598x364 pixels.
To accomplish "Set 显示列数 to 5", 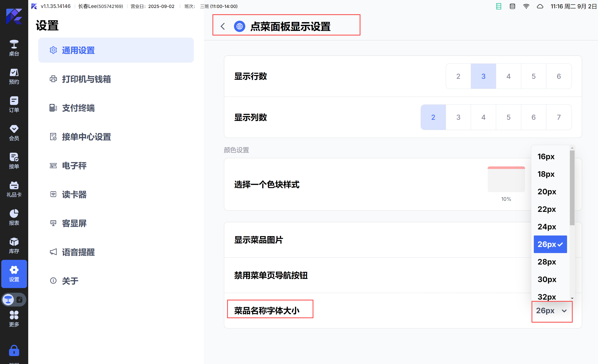I will tap(508, 117).
